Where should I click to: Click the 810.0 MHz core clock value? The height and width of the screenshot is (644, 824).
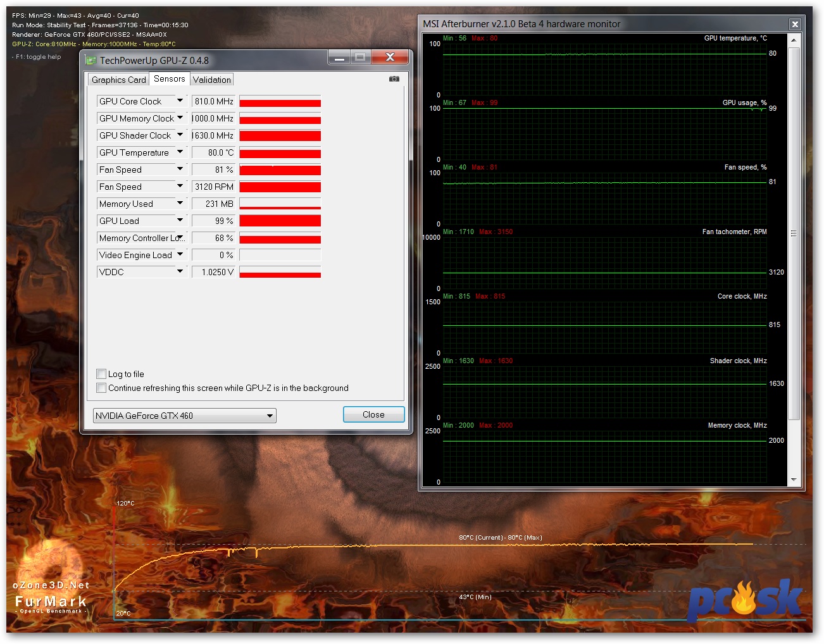click(214, 101)
